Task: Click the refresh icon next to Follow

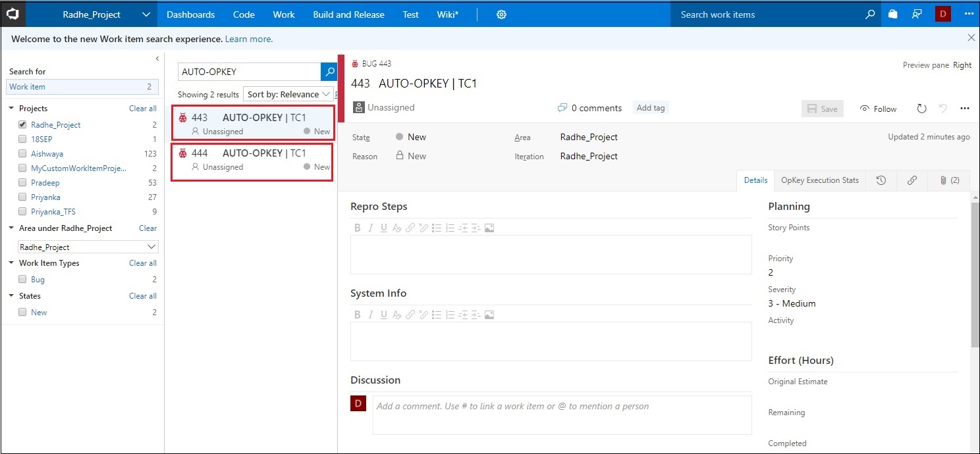Action: coord(921,109)
